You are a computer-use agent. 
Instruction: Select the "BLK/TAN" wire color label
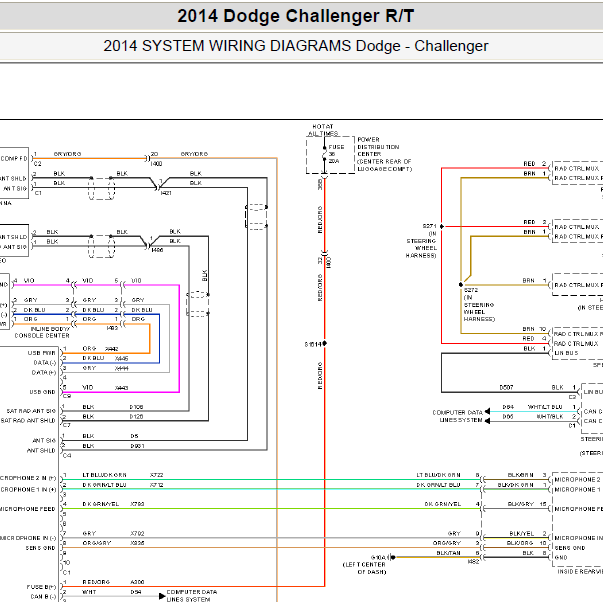coord(448,553)
